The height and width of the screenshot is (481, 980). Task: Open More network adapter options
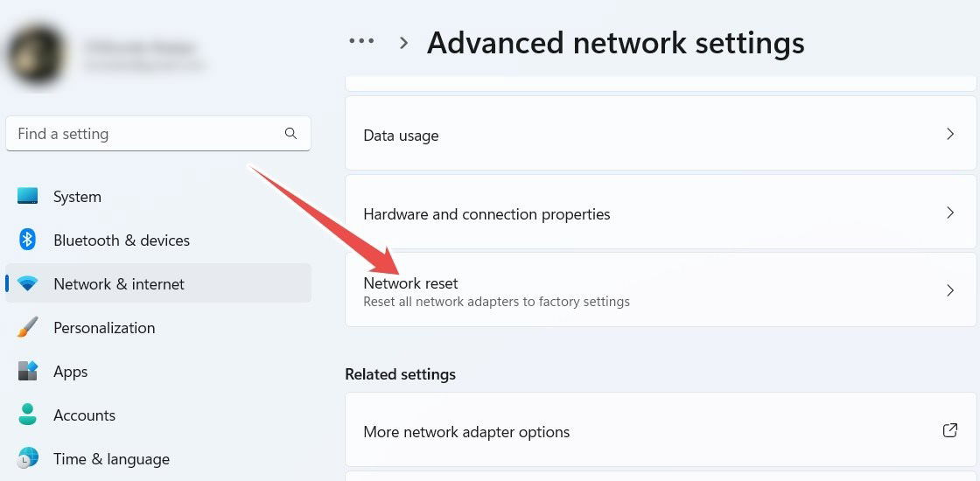661,429
